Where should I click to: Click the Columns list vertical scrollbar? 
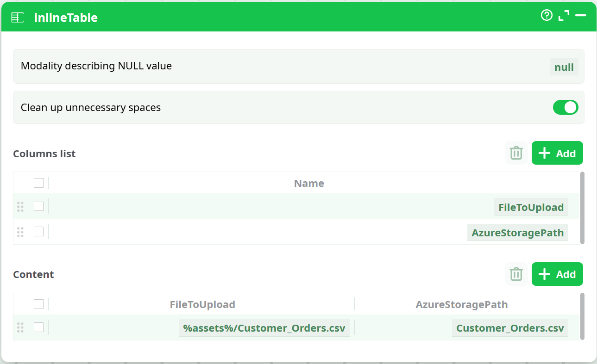[x=582, y=208]
